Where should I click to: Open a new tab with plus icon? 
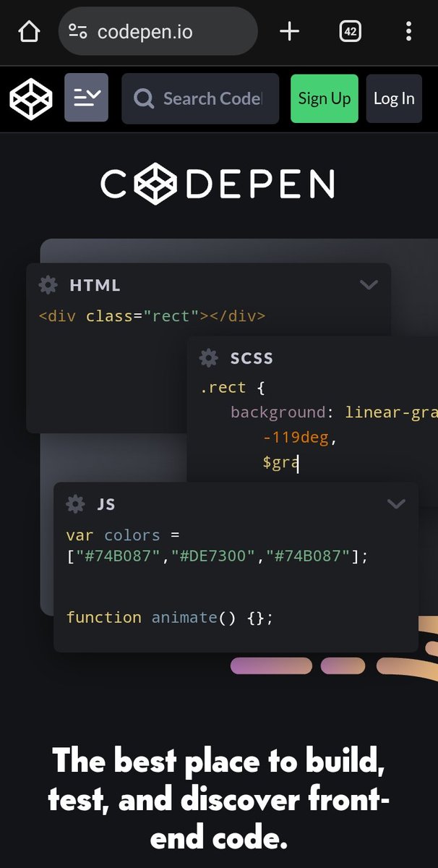pos(289,31)
